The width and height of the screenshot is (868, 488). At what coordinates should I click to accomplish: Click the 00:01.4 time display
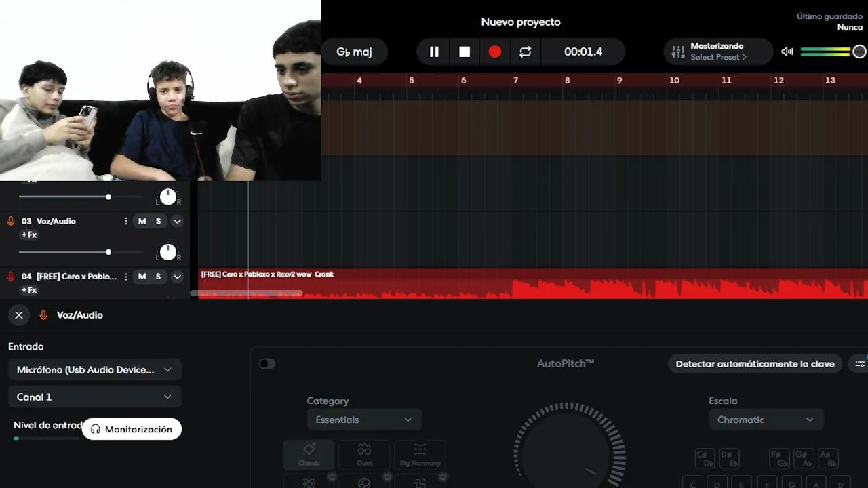[x=583, y=52]
